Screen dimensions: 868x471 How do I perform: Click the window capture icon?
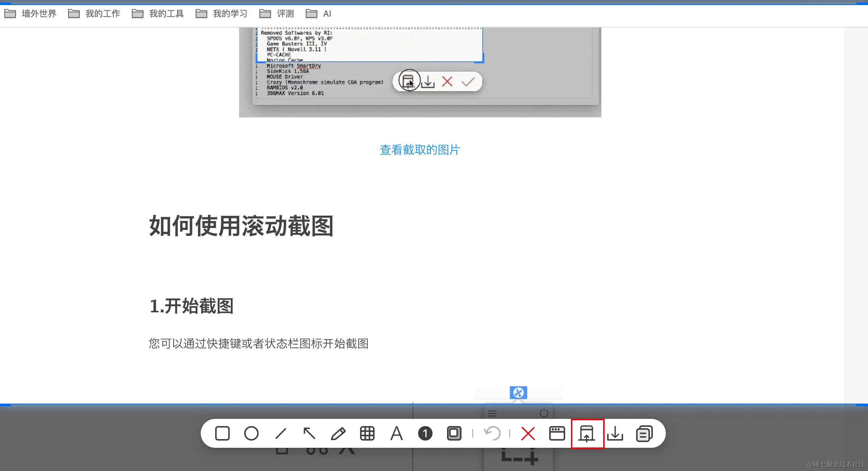click(557, 433)
